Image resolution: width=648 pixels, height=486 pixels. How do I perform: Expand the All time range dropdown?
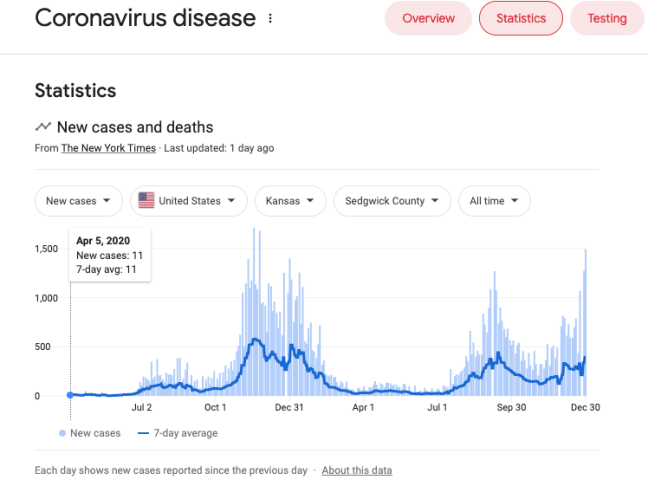494,200
